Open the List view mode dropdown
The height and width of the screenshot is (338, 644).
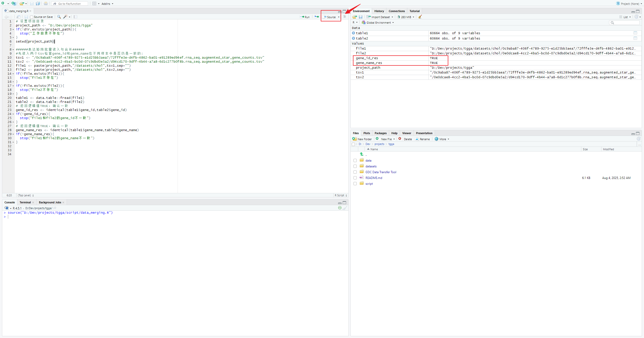(625, 17)
